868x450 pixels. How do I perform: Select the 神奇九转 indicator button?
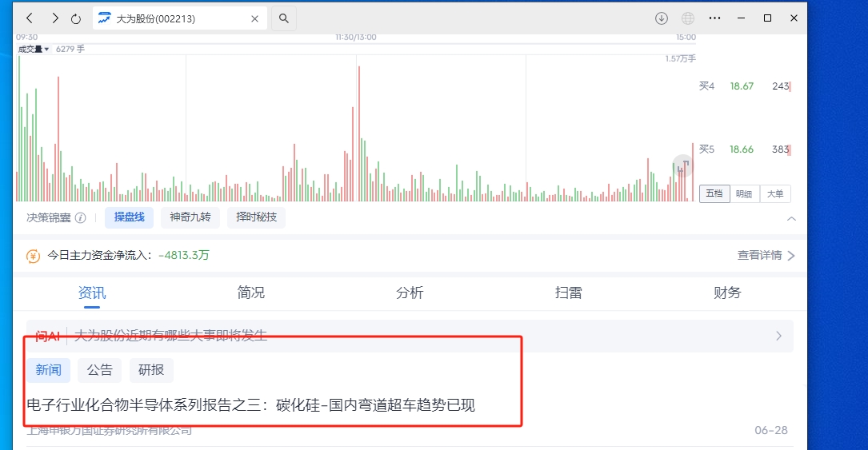tap(190, 217)
